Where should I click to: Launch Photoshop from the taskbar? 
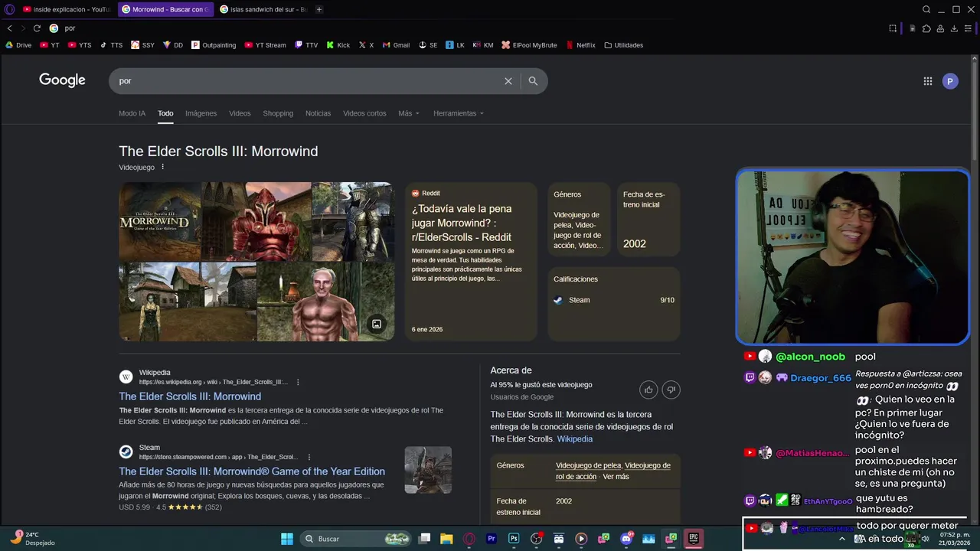[x=514, y=539]
